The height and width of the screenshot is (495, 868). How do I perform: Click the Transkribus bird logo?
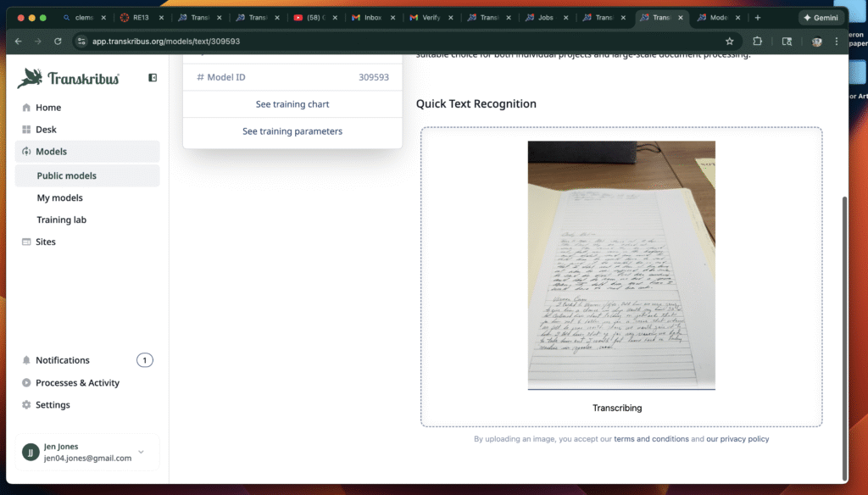31,78
